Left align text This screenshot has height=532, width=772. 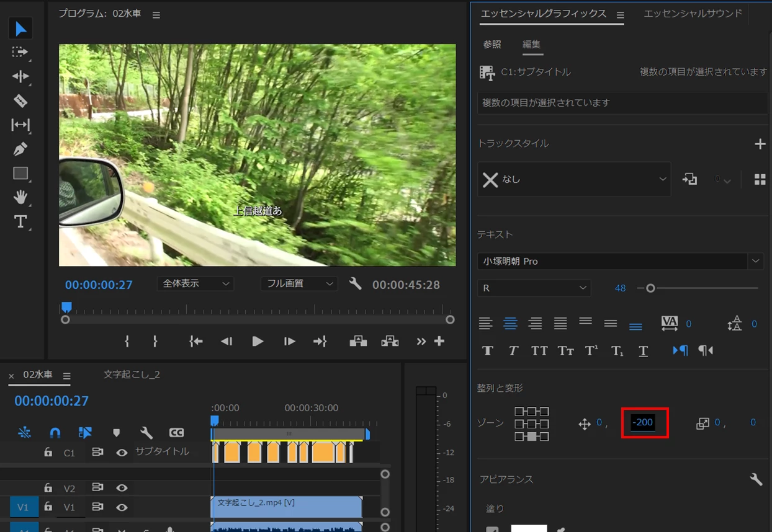click(x=485, y=323)
